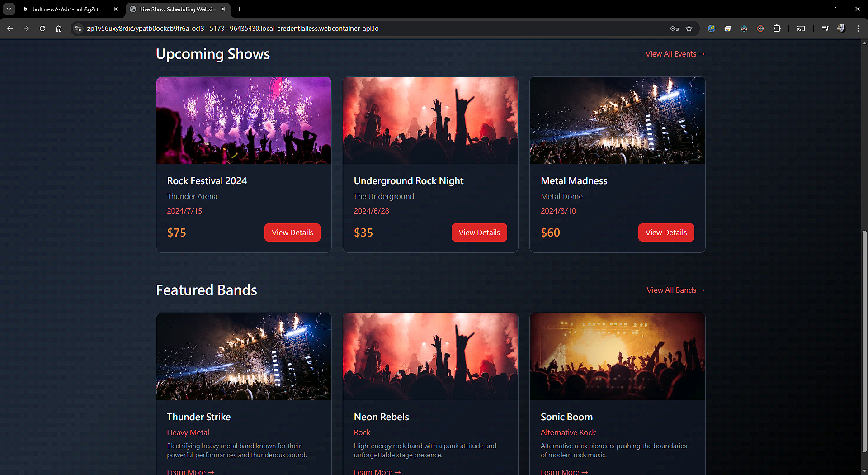This screenshot has height=475, width=868.
Task: Click the page vertical scrollbar thumb
Action: pos(864,342)
